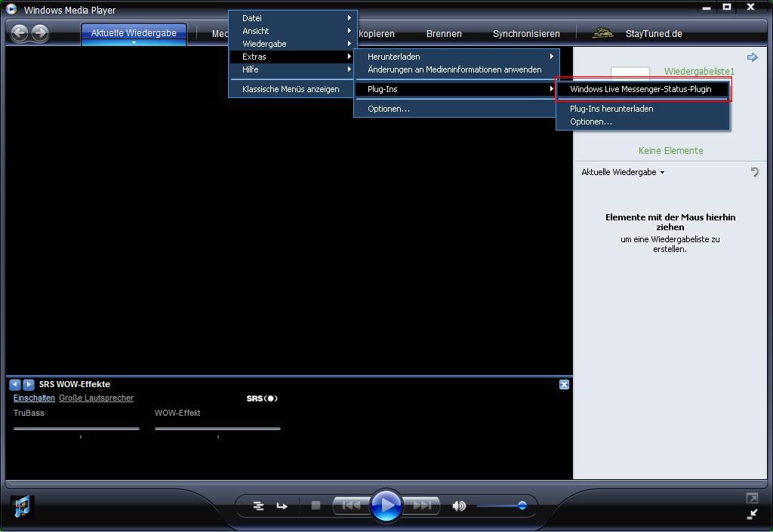Screen dimensions: 773x532
Task: Open the Wiedergabe submenu
Action: pyautogui.click(x=293, y=44)
